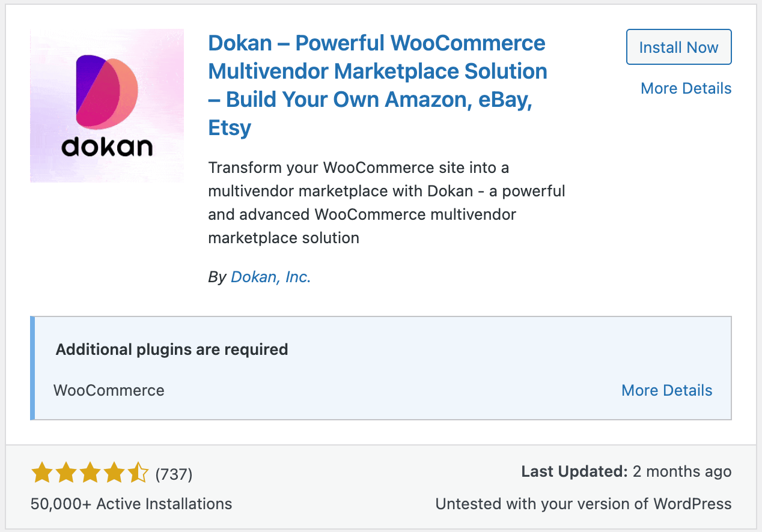
Task: Click the Last Updated label
Action: click(575, 472)
